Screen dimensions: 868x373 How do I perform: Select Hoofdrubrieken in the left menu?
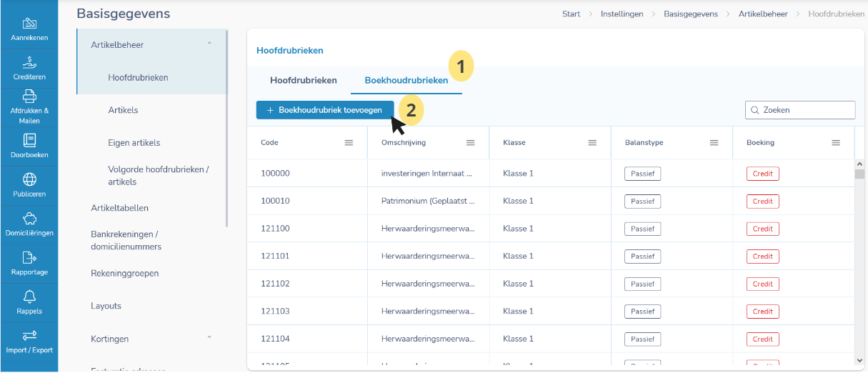[x=138, y=77]
